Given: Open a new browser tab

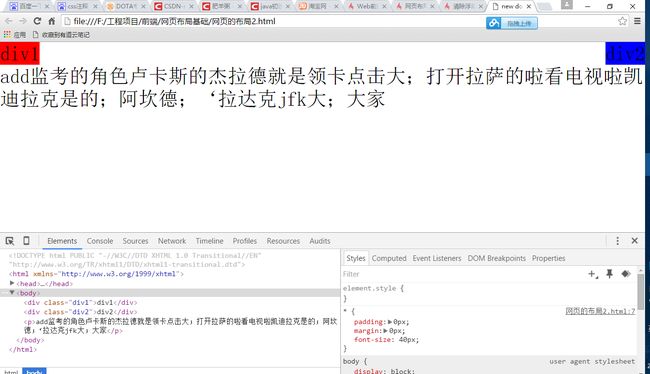Looking at the screenshot, I should pos(544,6).
